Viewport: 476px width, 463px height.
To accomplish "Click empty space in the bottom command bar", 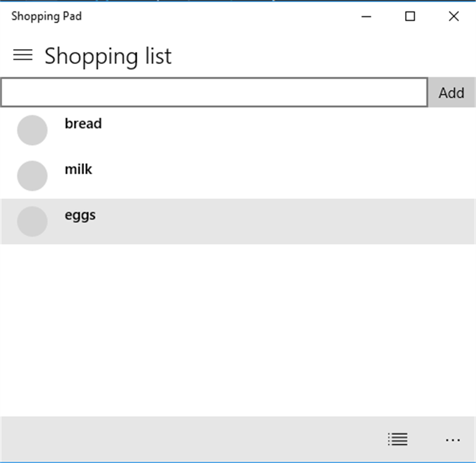I will click(x=189, y=439).
